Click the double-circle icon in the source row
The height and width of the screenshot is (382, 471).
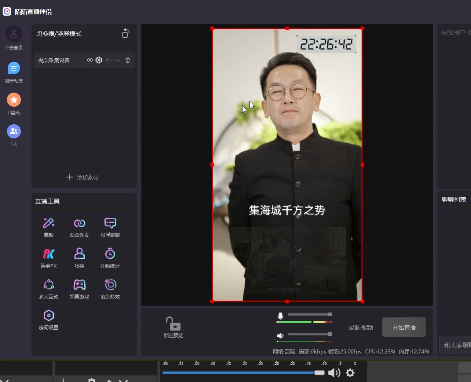[x=90, y=60]
